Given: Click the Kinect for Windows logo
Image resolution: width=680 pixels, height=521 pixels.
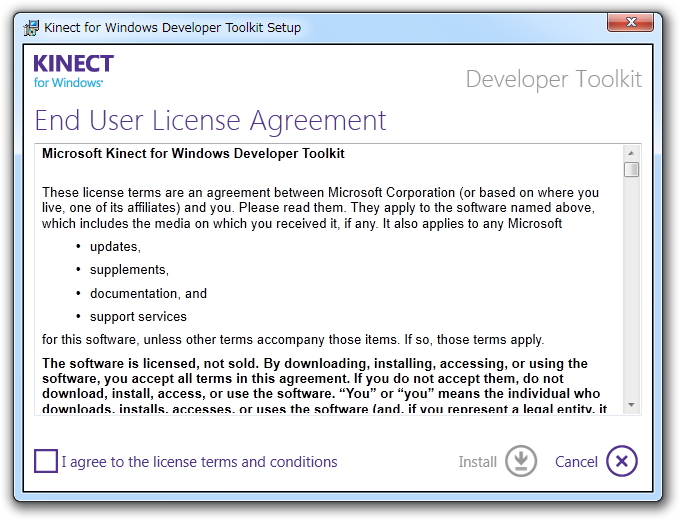Looking at the screenshot, I should click(73, 71).
